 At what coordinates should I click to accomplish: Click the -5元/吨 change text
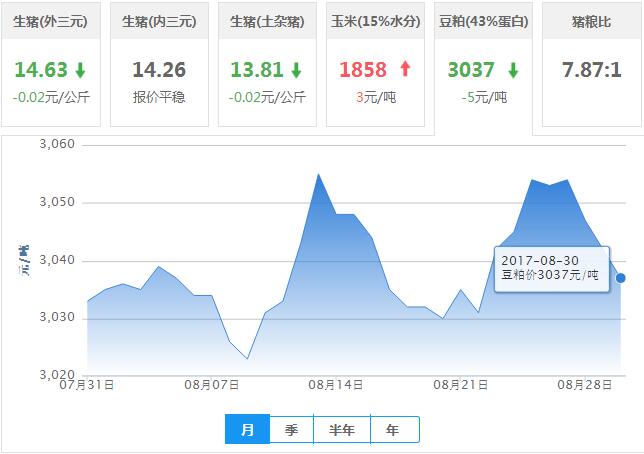point(484,97)
